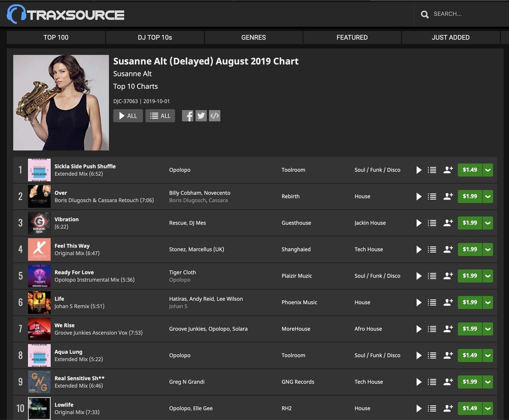Play Aqua Lung Extended Mix
This screenshot has width=509, height=420.
click(x=419, y=356)
